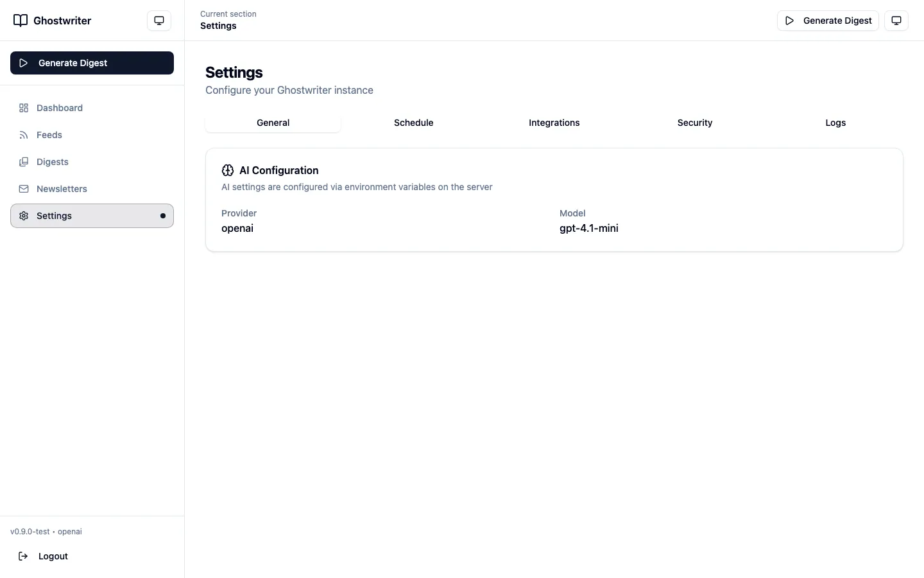
Task: Click the Settings gear icon in sidebar
Action: pyautogui.click(x=23, y=216)
